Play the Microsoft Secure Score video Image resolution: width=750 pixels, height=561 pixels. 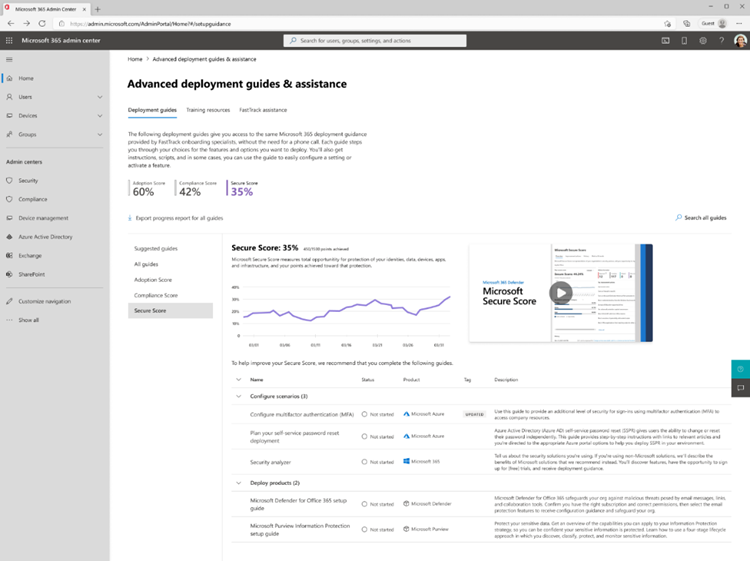coord(561,293)
